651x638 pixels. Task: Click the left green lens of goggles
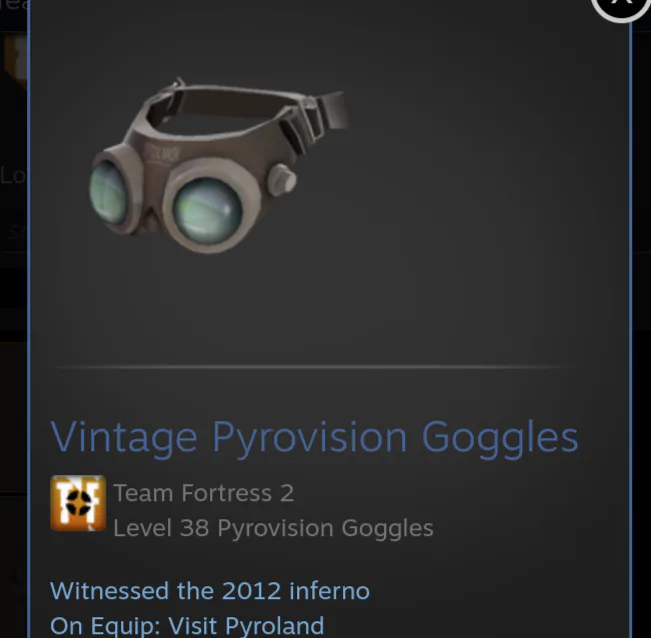pyautogui.click(x=108, y=192)
